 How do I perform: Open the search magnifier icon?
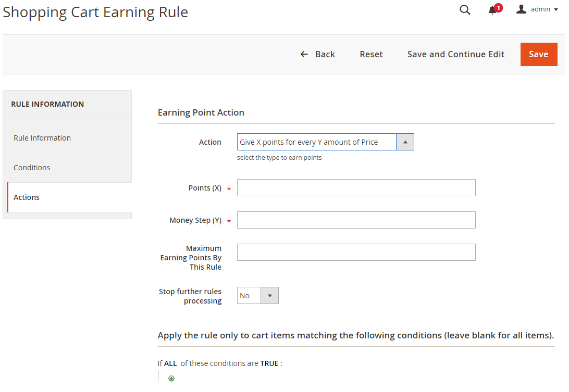(x=465, y=10)
